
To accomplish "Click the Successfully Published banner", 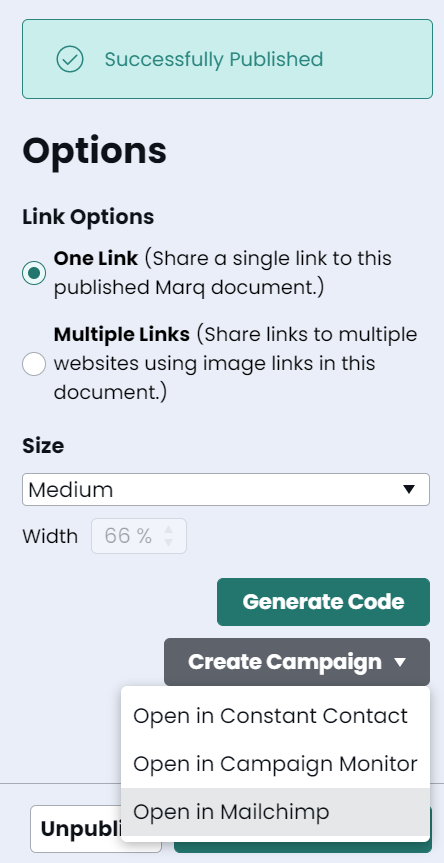I will click(227, 59).
